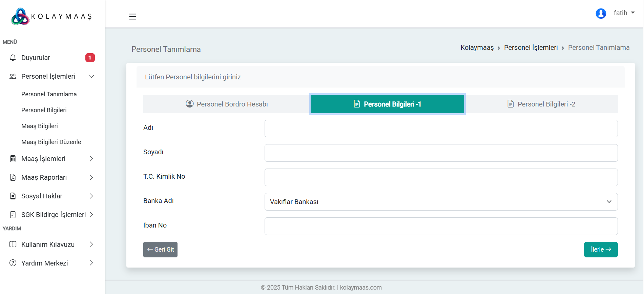The image size is (644, 294).
Task: Click the user avatar icon
Action: click(601, 14)
